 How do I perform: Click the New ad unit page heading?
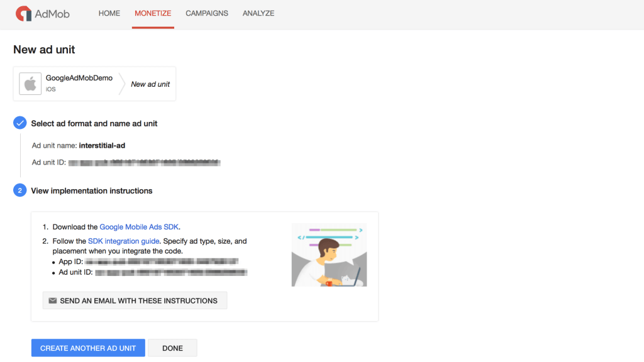pyautogui.click(x=44, y=50)
